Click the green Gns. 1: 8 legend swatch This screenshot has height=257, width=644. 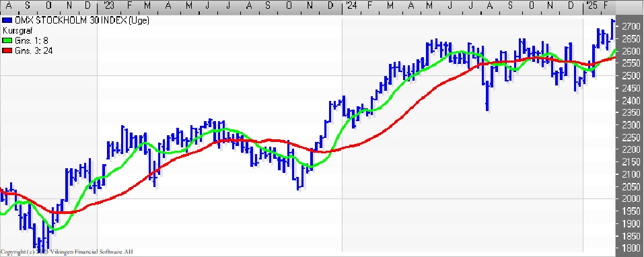pos(7,40)
